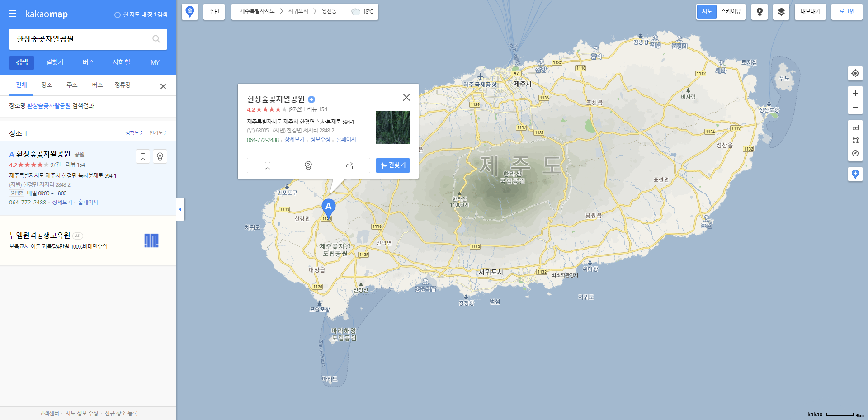
Task: Sort places by 정확도순
Action: tap(134, 133)
